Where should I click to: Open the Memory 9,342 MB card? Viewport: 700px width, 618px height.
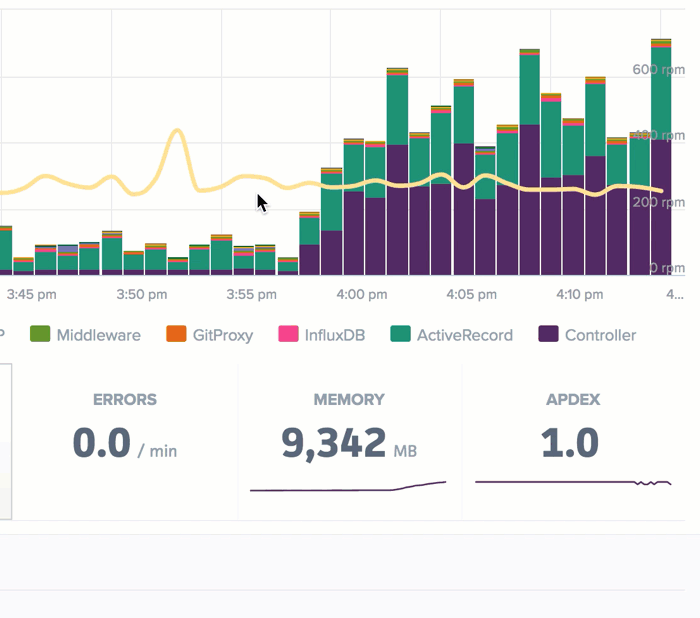[350, 442]
